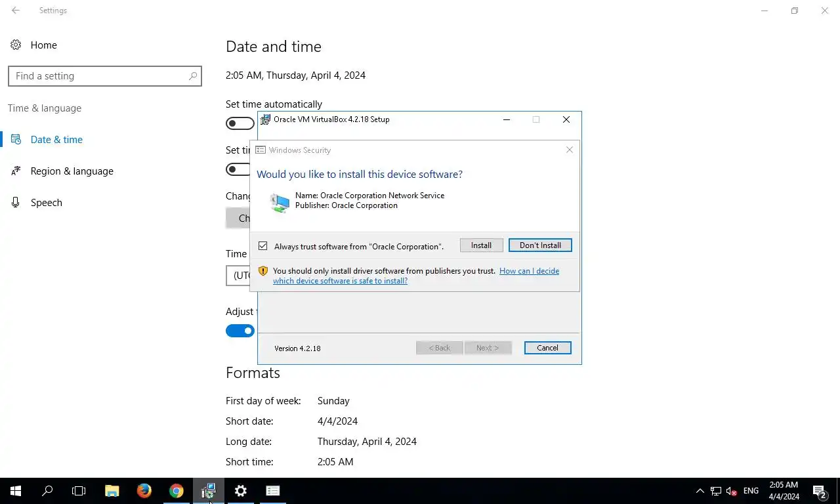
Task: Click the Home gear icon in Settings
Action: (16, 45)
